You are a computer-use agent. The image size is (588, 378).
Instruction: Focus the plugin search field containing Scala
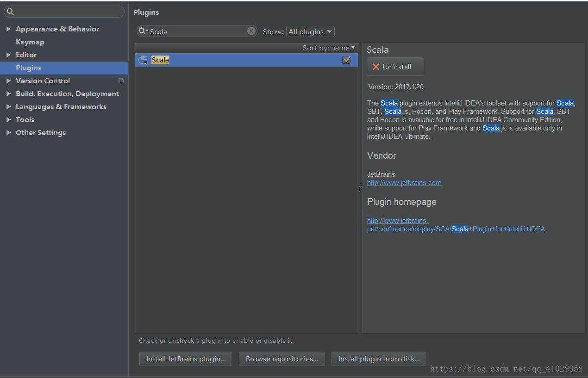(197, 31)
